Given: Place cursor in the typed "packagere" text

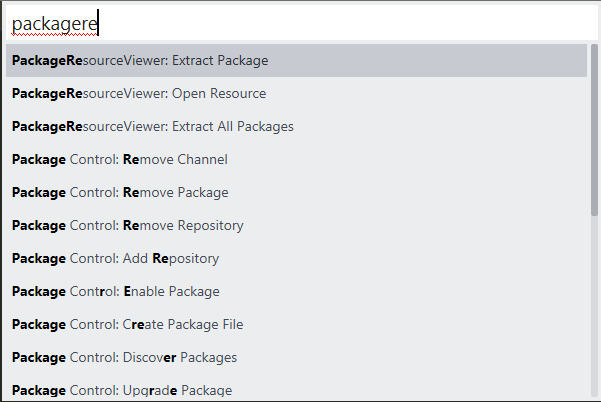Looking at the screenshot, I should tap(55, 22).
